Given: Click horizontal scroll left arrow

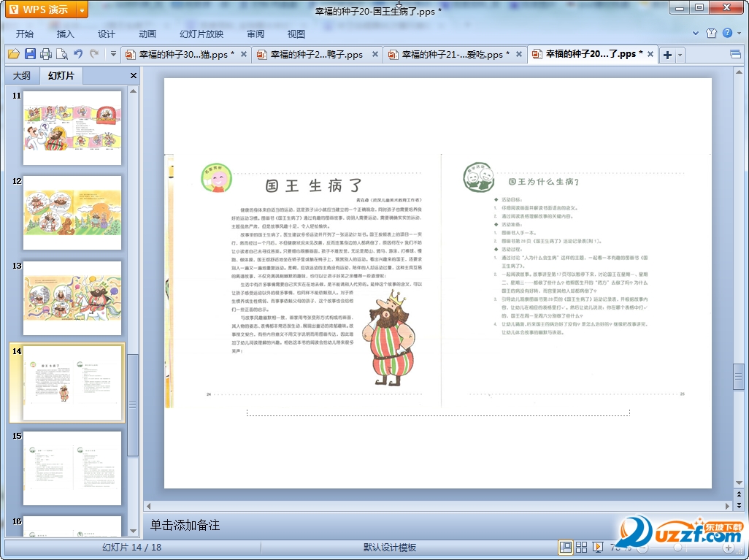Looking at the screenshot, I should 148,505.
